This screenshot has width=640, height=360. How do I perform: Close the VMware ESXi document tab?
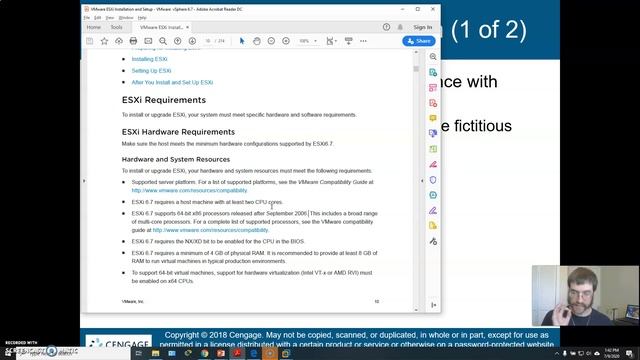tap(187, 27)
